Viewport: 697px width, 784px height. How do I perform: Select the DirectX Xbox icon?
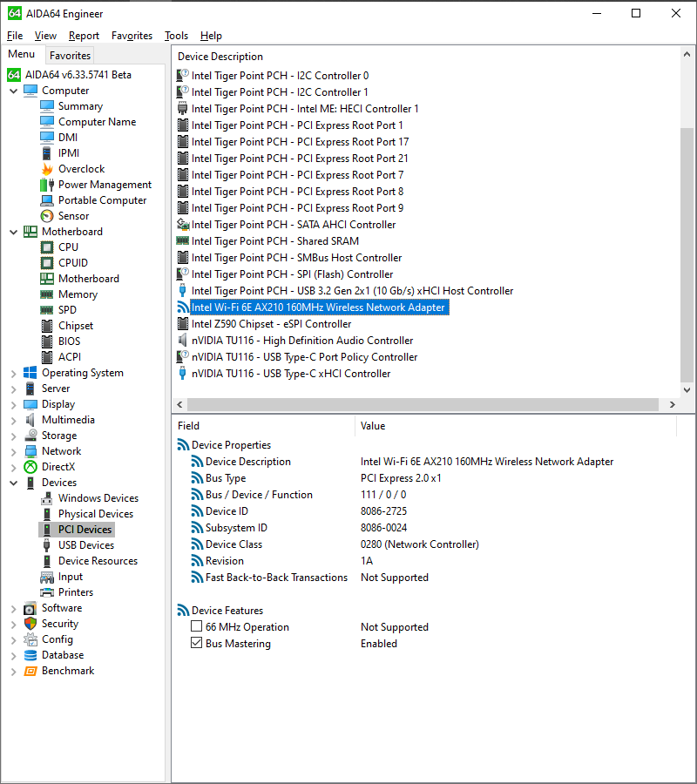click(x=30, y=467)
